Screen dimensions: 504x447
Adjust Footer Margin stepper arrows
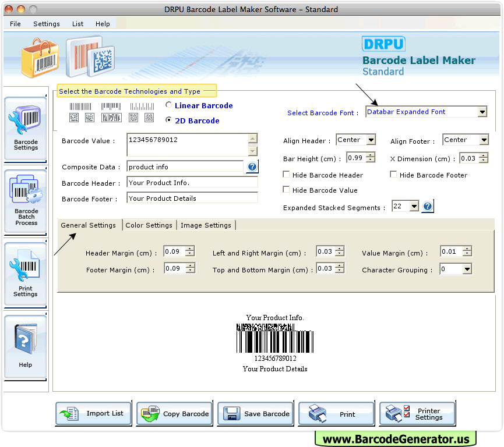pyautogui.click(x=190, y=268)
